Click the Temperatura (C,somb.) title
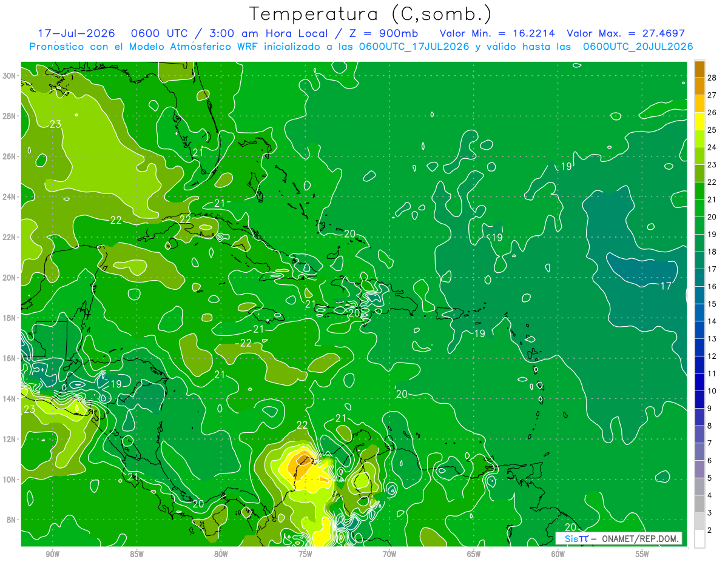Viewport: 728px width, 562px height. [x=371, y=13]
